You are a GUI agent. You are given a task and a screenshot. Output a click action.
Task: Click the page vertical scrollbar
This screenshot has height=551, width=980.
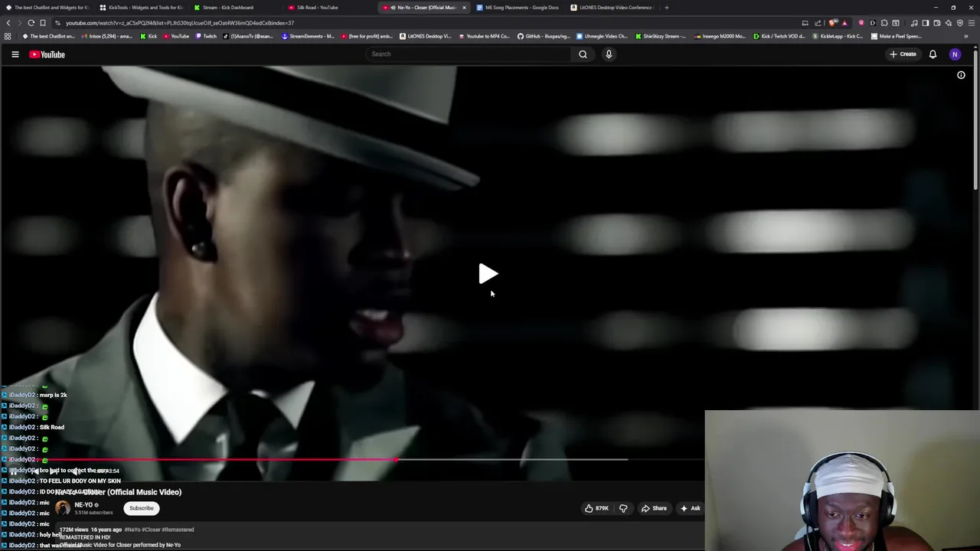(975, 119)
